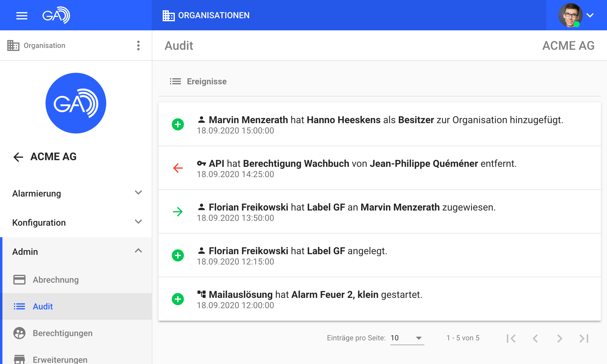Open Abrechnung in the sidebar
Viewport: 607px width, 364px height.
tap(56, 280)
